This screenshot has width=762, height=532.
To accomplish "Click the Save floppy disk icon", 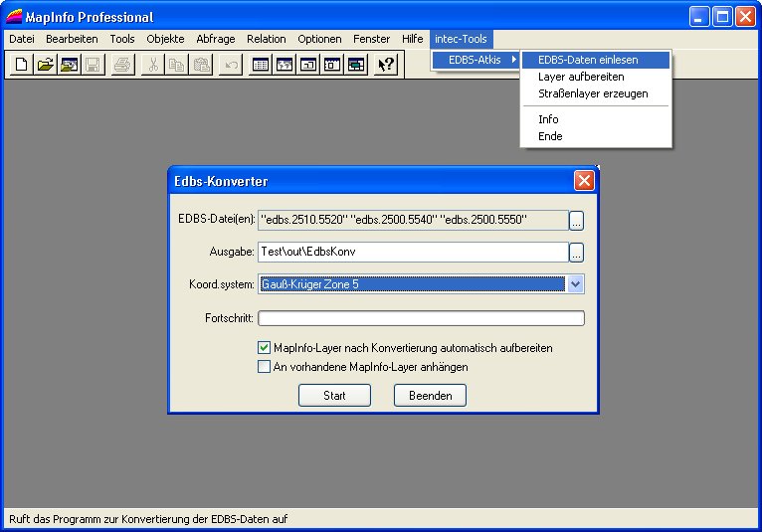I will 93,64.
